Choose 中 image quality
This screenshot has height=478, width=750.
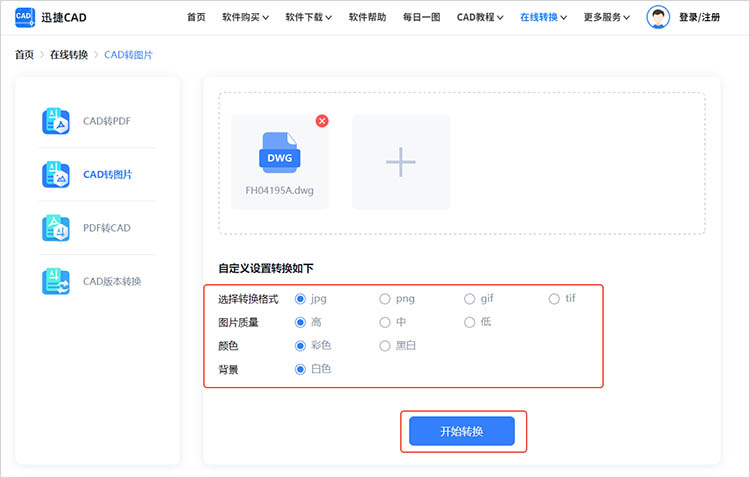click(x=385, y=322)
